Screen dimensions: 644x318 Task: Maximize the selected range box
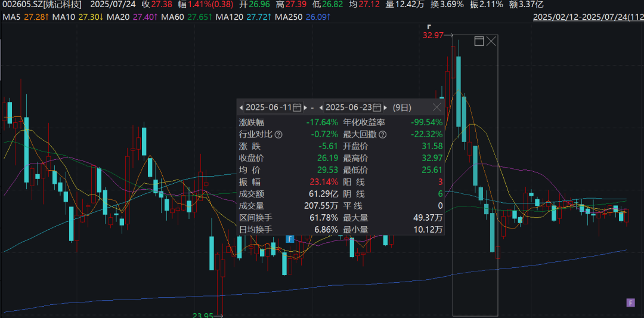tap(479, 41)
